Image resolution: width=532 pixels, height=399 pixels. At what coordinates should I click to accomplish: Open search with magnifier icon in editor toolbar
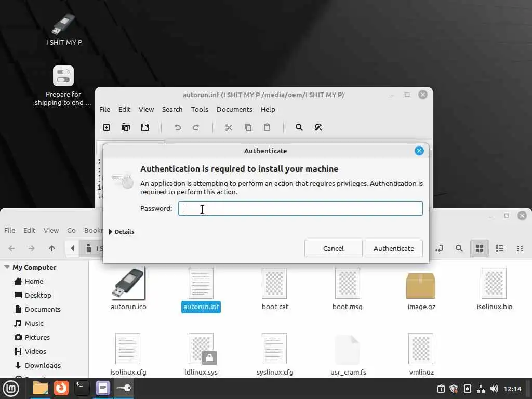299,127
